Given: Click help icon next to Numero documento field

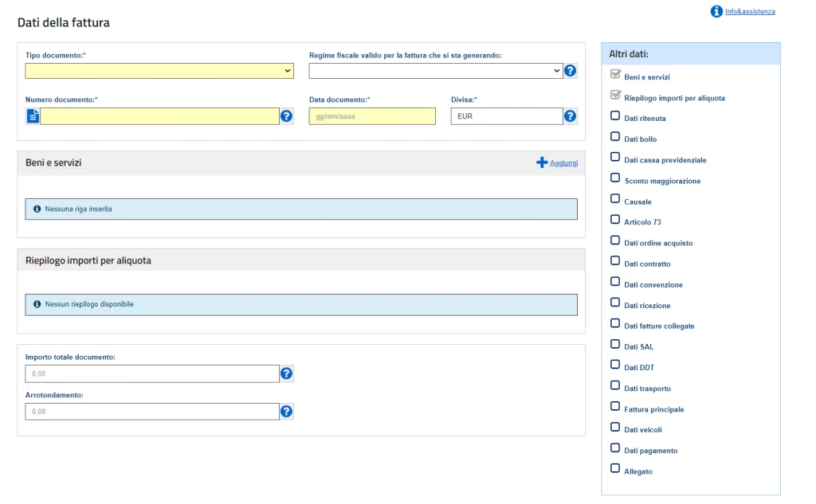Looking at the screenshot, I should [x=287, y=116].
